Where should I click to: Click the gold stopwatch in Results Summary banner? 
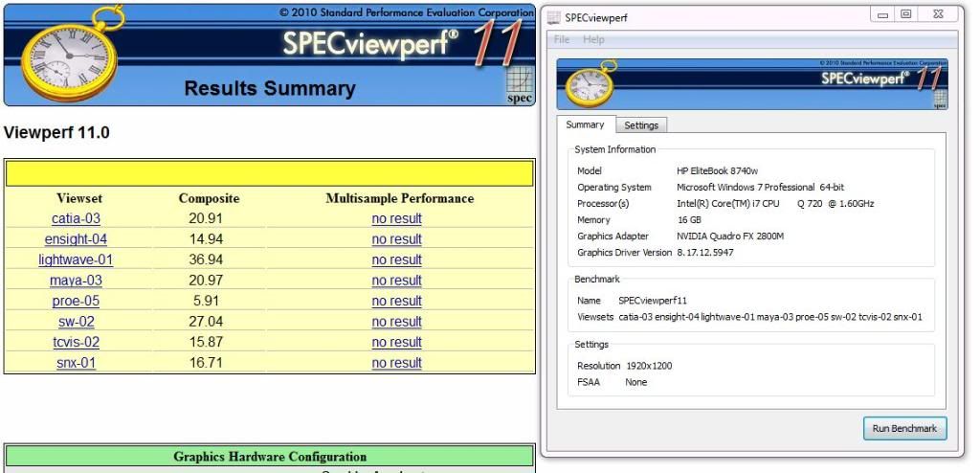[70, 56]
